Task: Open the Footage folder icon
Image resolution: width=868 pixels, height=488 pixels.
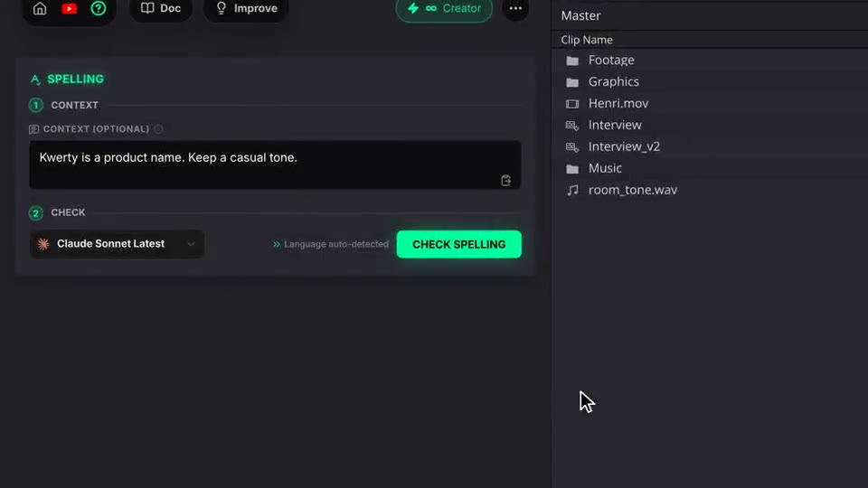Action: click(572, 61)
